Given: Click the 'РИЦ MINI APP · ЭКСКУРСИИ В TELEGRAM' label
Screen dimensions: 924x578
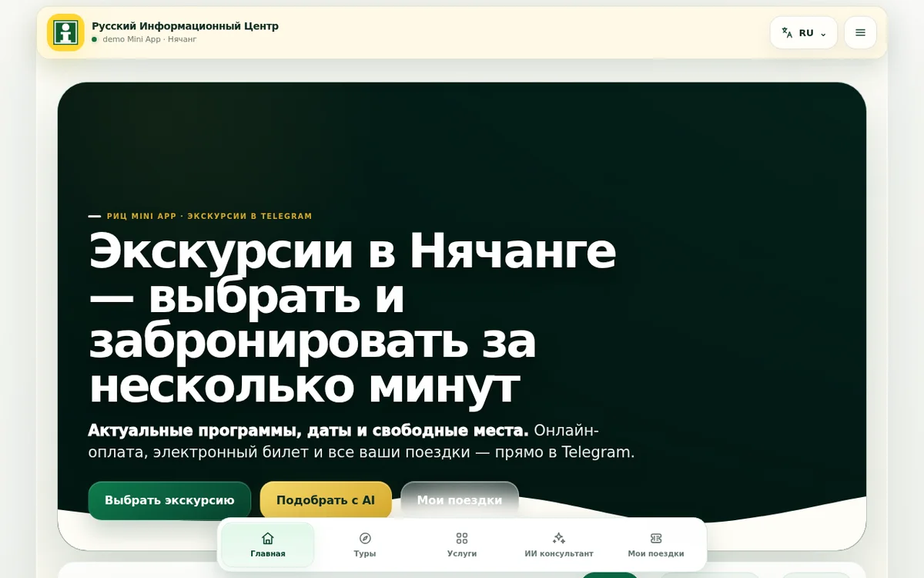Looking at the screenshot, I should 209,217.
